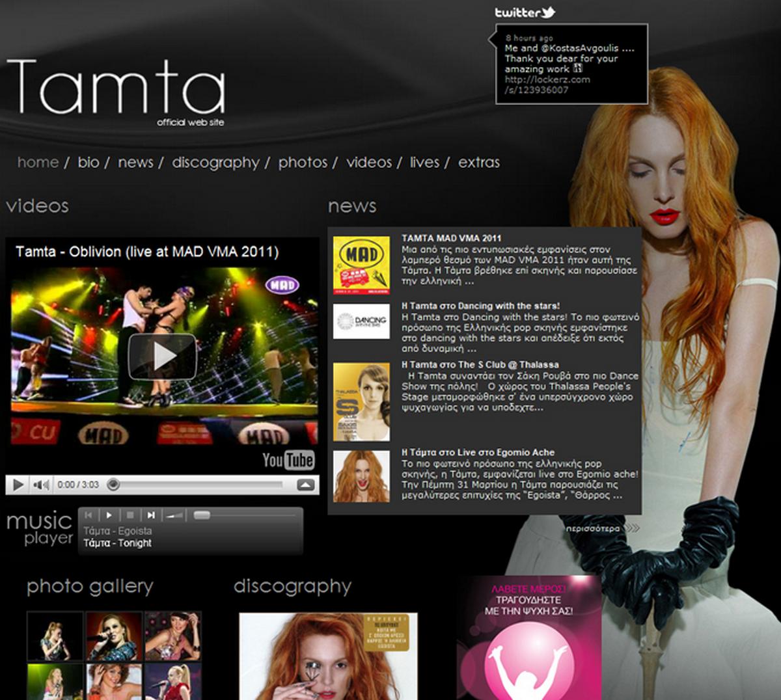The height and width of the screenshot is (700, 781).
Task: Open the discography menu item
Action: 215,163
